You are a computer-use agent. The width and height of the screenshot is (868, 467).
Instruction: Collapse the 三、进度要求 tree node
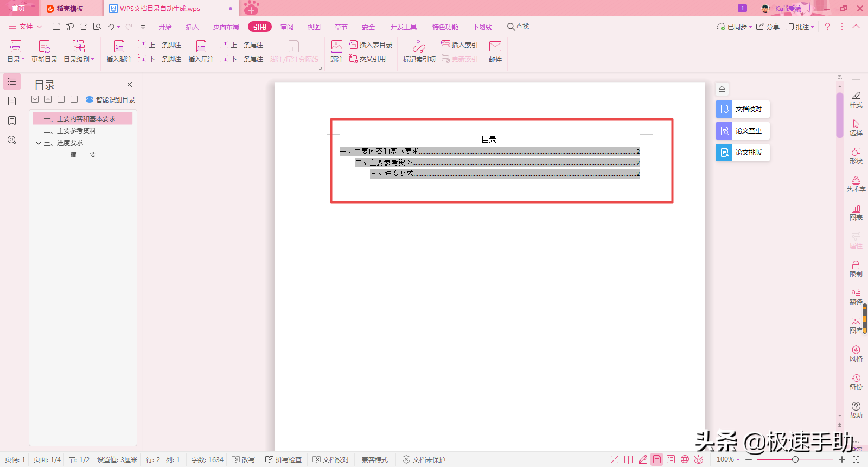click(39, 143)
